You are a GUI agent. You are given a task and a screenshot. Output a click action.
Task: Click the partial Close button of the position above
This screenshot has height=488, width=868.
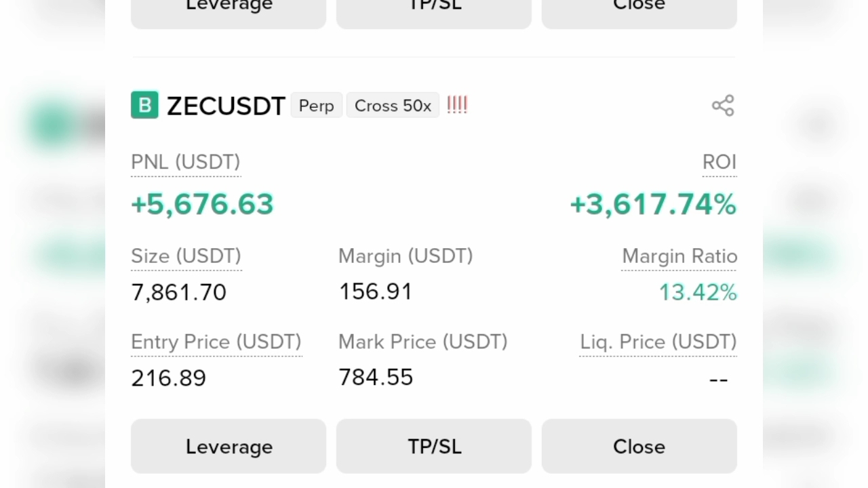(639, 9)
